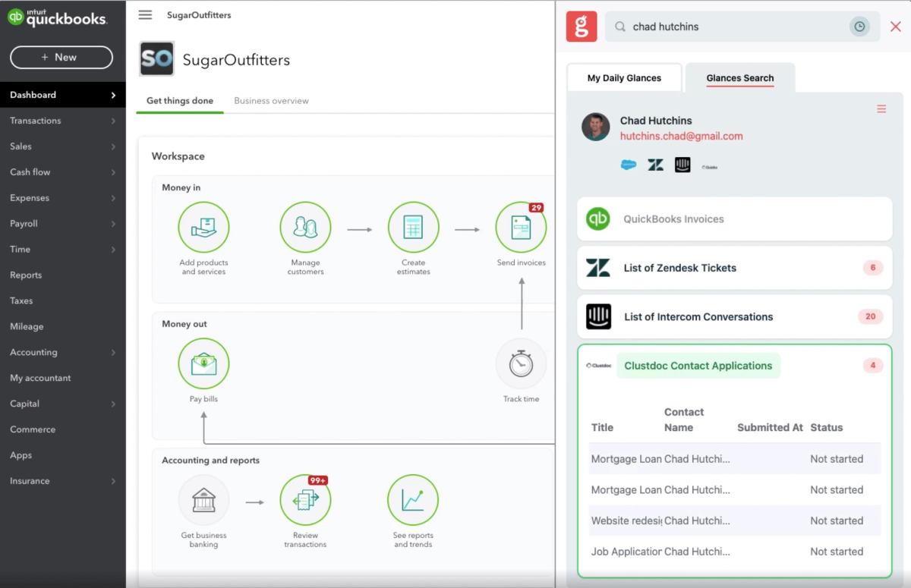The image size is (911, 588).
Task: Expand the Insurance sidebar submenu arrow
Action: click(x=113, y=481)
